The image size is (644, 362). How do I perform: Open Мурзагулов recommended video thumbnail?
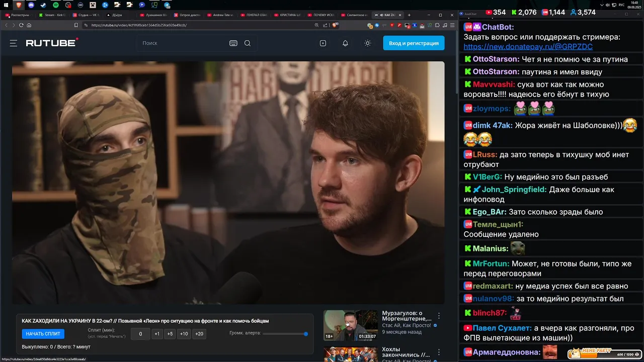pos(351,325)
